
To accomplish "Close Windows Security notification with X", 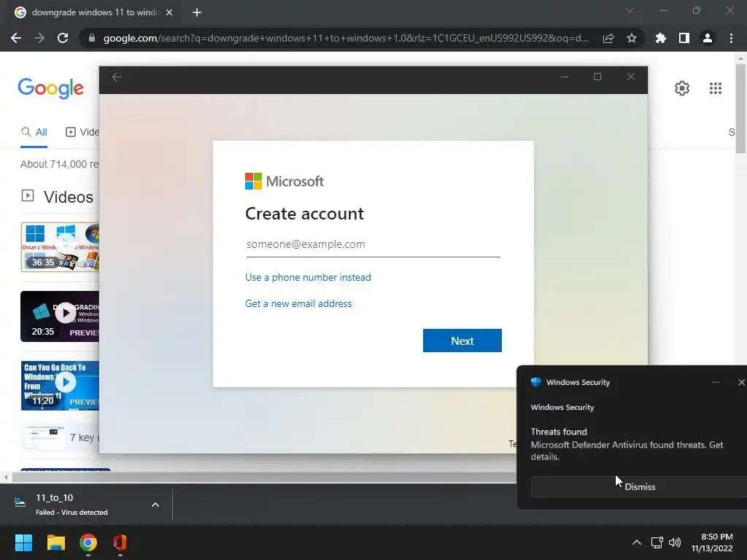I will [x=741, y=382].
